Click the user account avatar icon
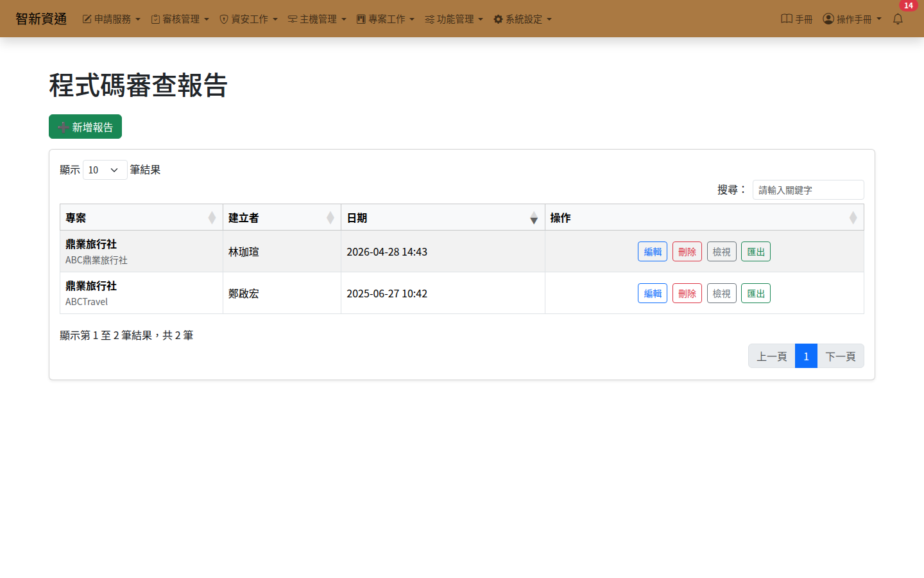Screen dimensions: 924x578 [x=828, y=19]
